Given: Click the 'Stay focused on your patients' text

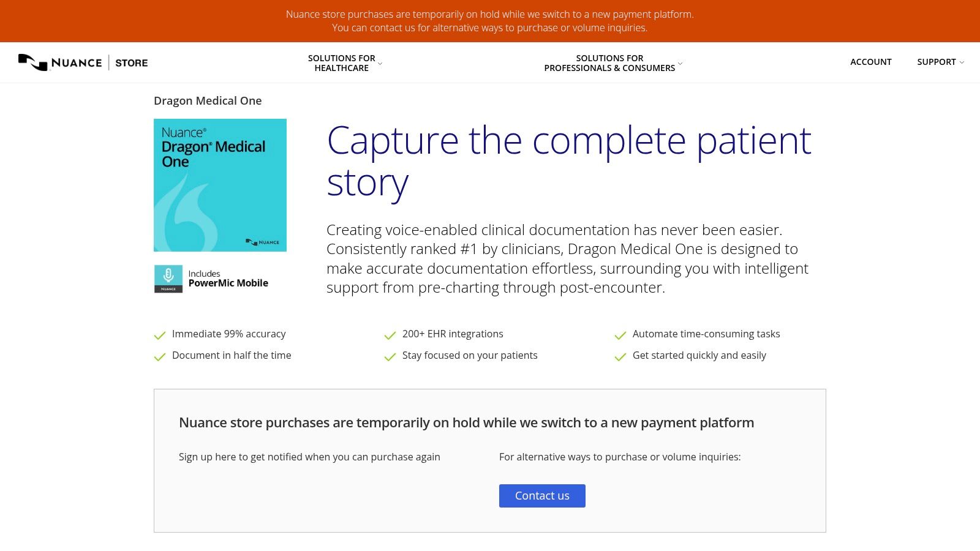Looking at the screenshot, I should 470,355.
